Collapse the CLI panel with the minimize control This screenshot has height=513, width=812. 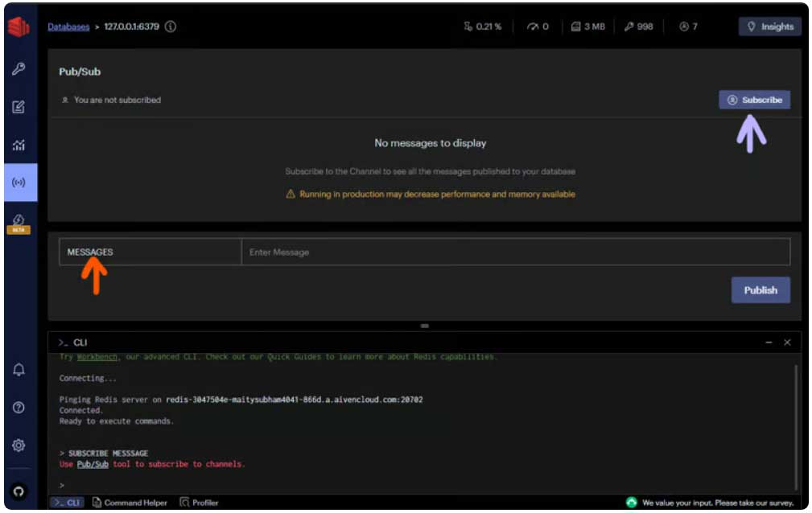tap(770, 342)
